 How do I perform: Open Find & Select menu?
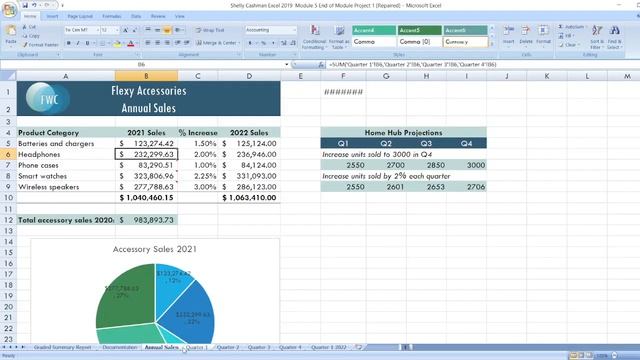tap(614, 37)
